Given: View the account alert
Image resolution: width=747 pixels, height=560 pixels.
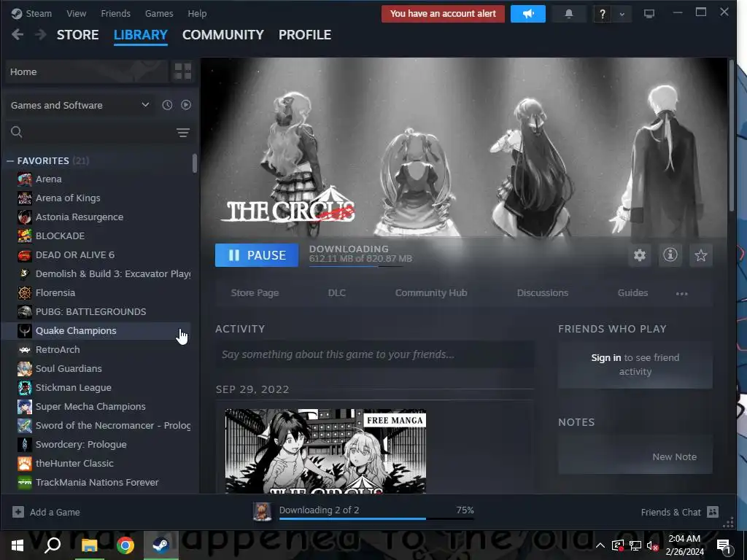Looking at the screenshot, I should 443,14.
